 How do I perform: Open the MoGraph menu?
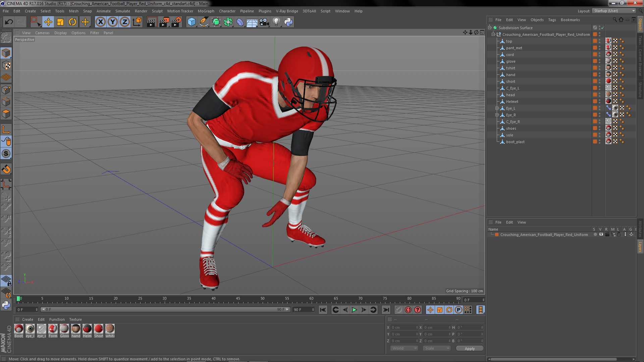(206, 11)
